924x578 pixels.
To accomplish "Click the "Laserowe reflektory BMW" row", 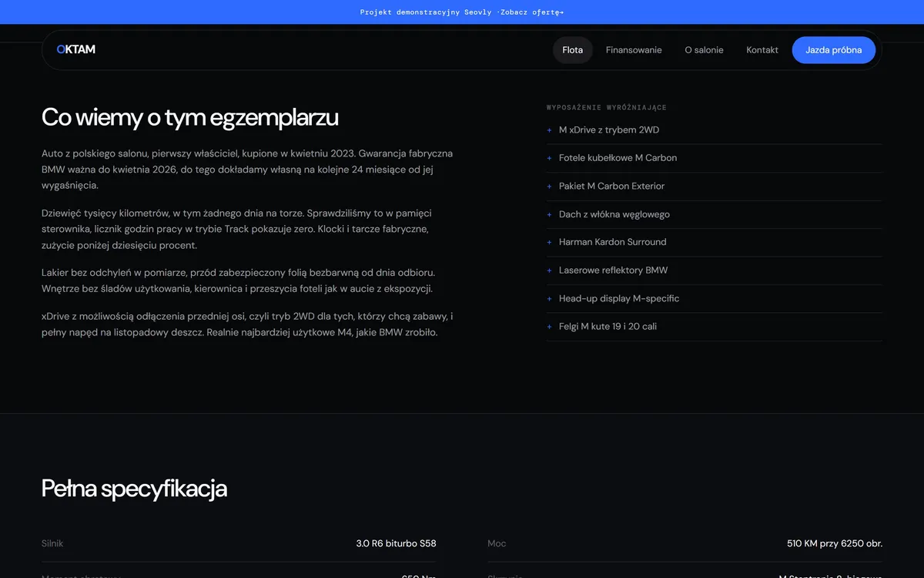I will click(x=715, y=271).
